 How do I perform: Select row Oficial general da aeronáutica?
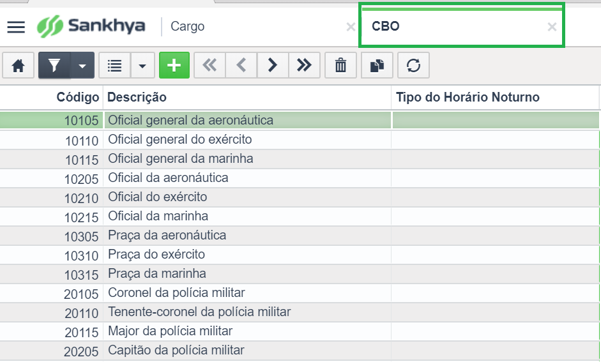[300, 120]
